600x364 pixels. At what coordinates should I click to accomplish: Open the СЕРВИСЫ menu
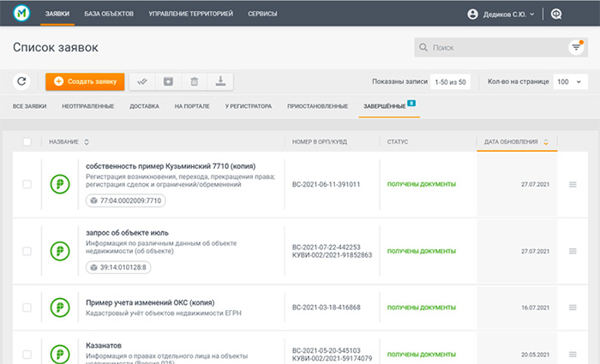click(x=262, y=14)
